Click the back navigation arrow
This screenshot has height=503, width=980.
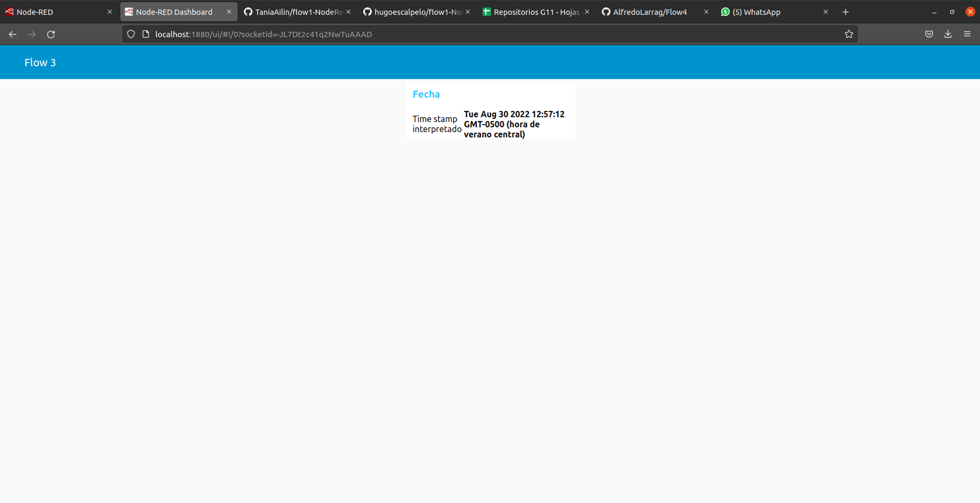tap(13, 34)
